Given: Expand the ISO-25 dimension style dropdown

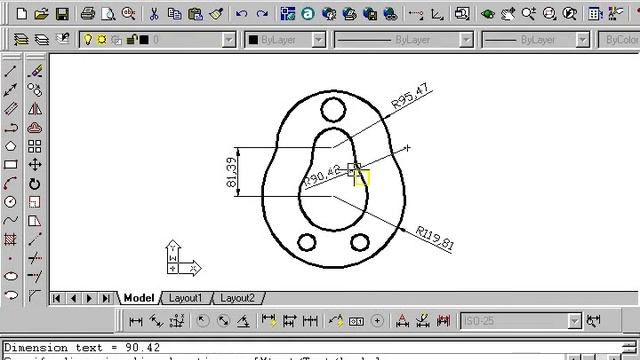Looking at the screenshot, I should (574, 321).
